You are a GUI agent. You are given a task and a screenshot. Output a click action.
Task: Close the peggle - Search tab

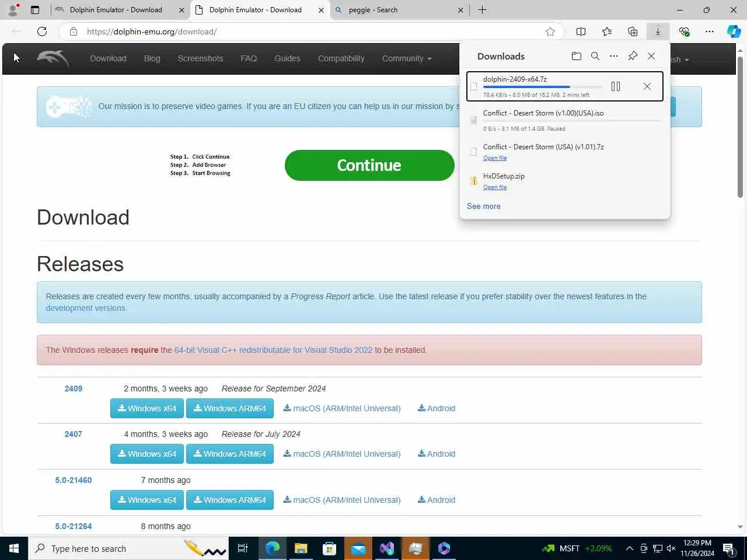point(460,10)
